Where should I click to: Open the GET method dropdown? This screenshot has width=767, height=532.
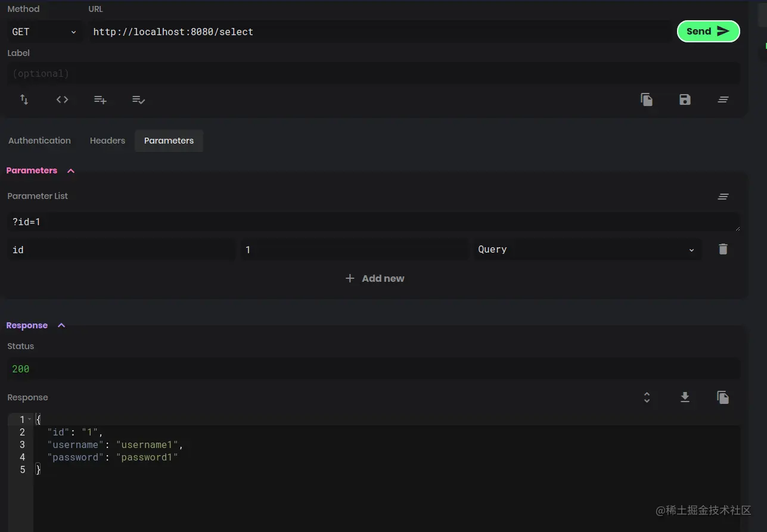point(45,32)
